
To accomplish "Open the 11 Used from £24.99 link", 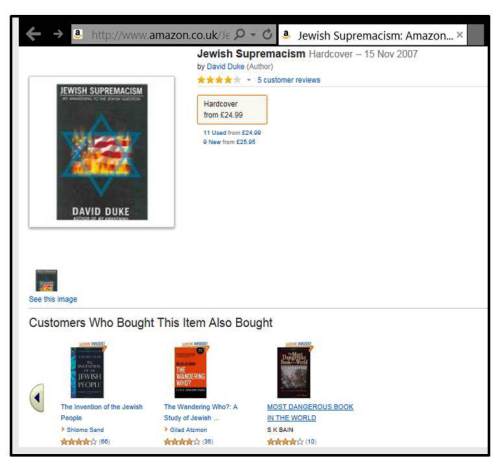I will pyautogui.click(x=232, y=133).
